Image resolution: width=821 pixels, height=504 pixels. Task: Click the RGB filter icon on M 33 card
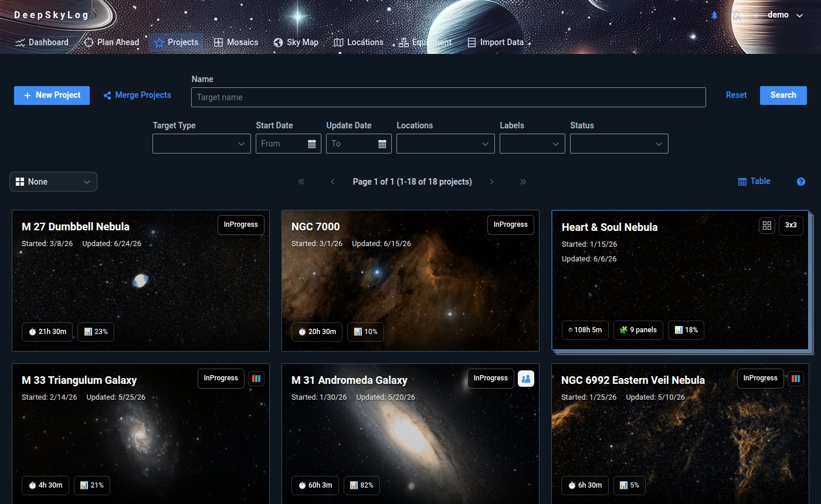click(256, 379)
